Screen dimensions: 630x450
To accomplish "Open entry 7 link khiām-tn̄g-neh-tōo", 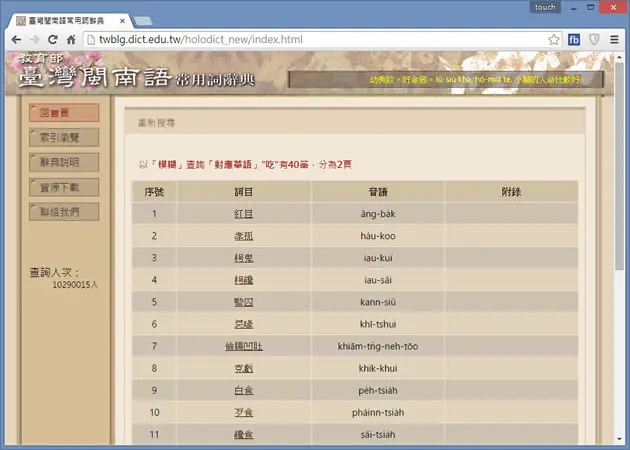I will tap(243, 346).
